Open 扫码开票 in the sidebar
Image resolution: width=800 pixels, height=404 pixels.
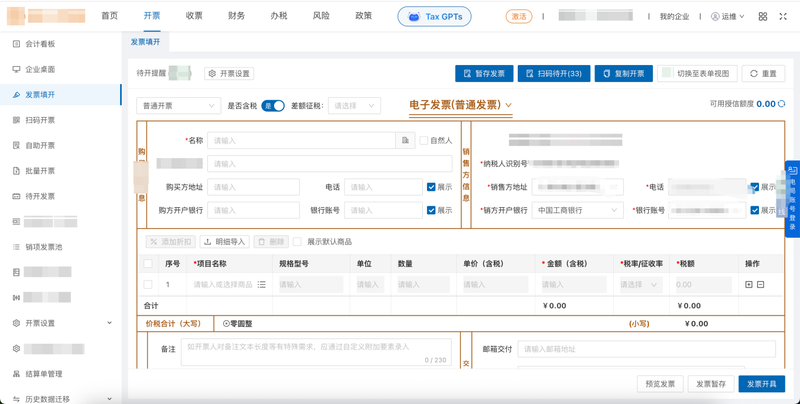tap(40, 120)
